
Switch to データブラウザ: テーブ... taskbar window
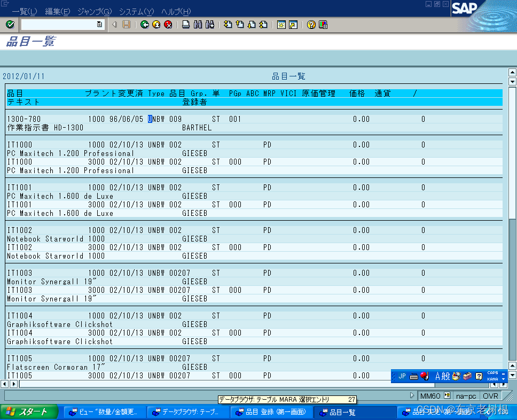coord(187,412)
